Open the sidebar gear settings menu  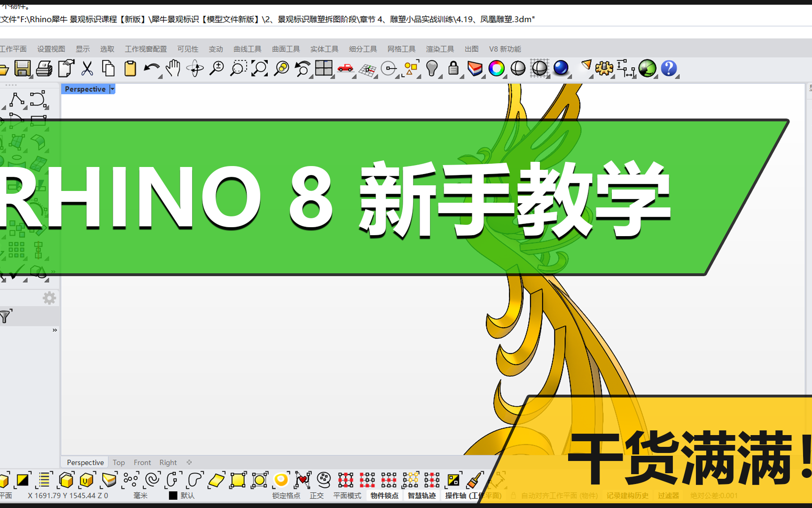pyautogui.click(x=49, y=298)
